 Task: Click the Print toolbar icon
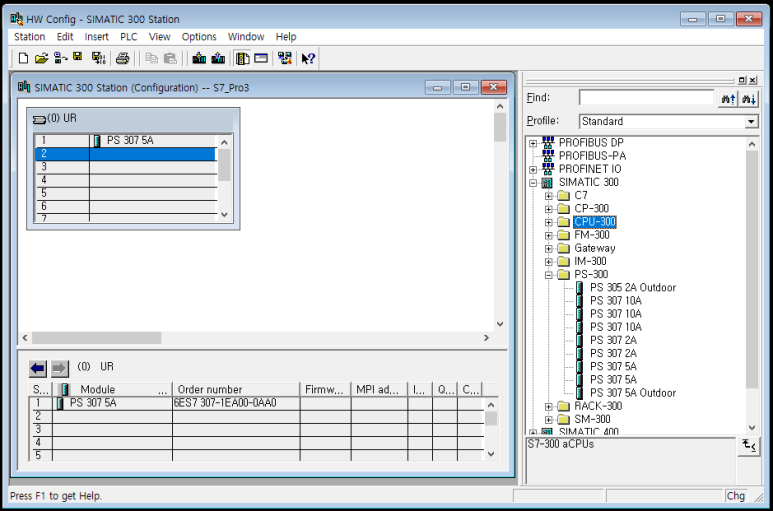(x=122, y=58)
